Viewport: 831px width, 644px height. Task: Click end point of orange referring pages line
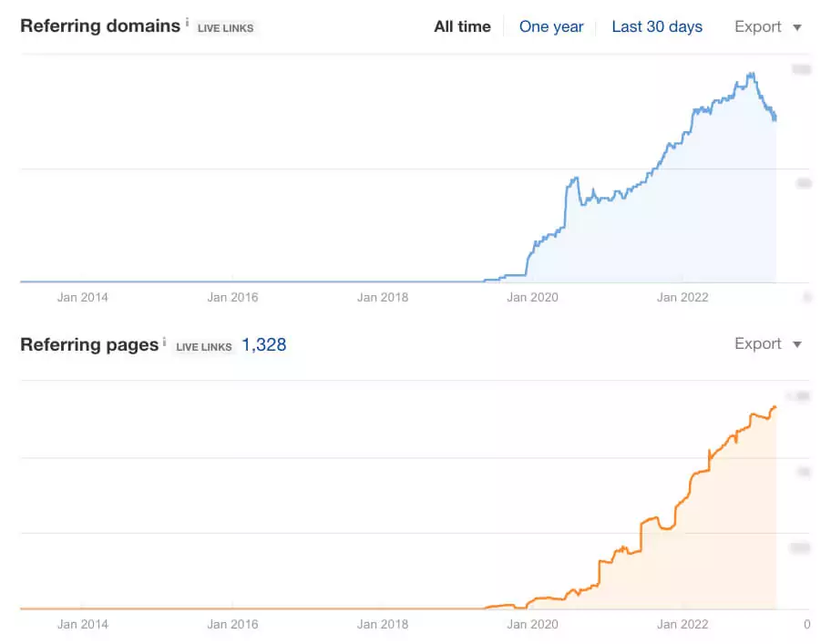775,407
